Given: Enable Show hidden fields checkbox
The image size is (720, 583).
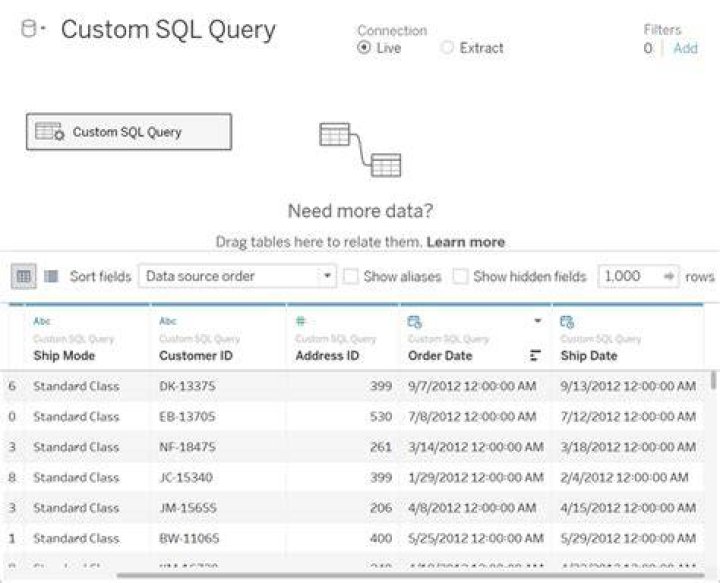Looking at the screenshot, I should click(x=460, y=276).
